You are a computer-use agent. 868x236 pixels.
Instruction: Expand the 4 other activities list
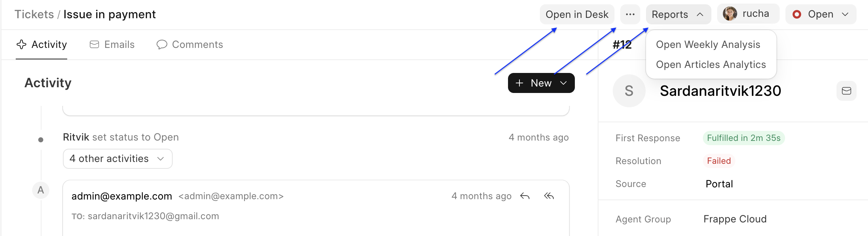[117, 159]
